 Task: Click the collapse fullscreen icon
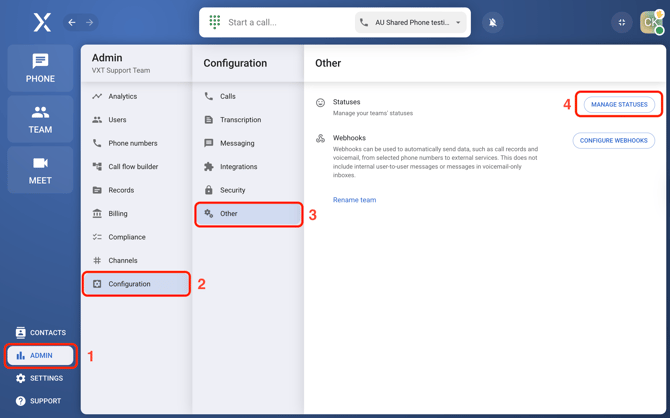coord(622,22)
